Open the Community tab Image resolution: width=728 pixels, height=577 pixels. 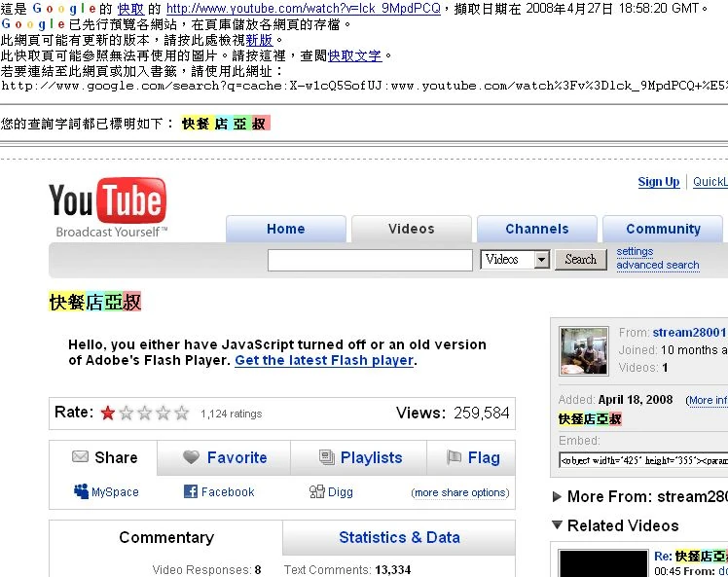[663, 229]
